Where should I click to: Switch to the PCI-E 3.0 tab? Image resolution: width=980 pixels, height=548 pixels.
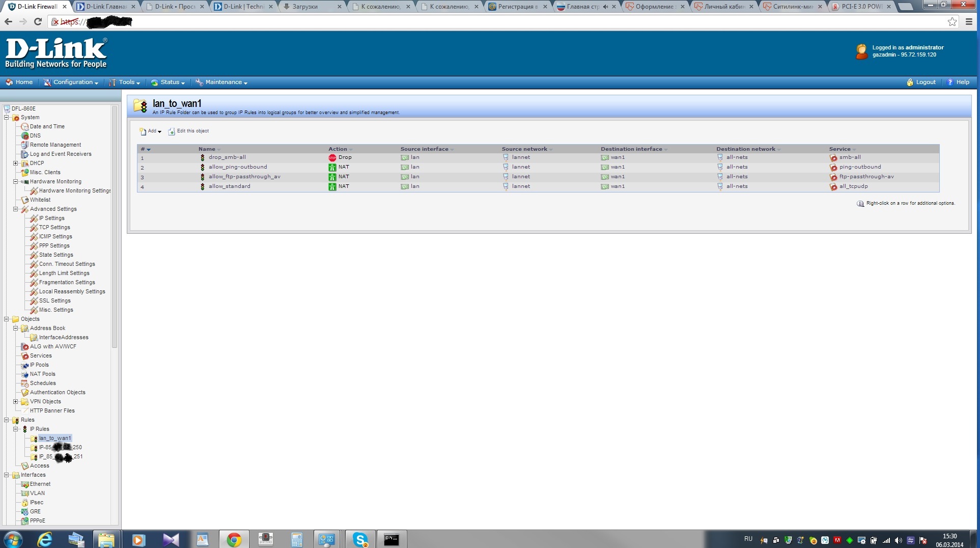860,7
